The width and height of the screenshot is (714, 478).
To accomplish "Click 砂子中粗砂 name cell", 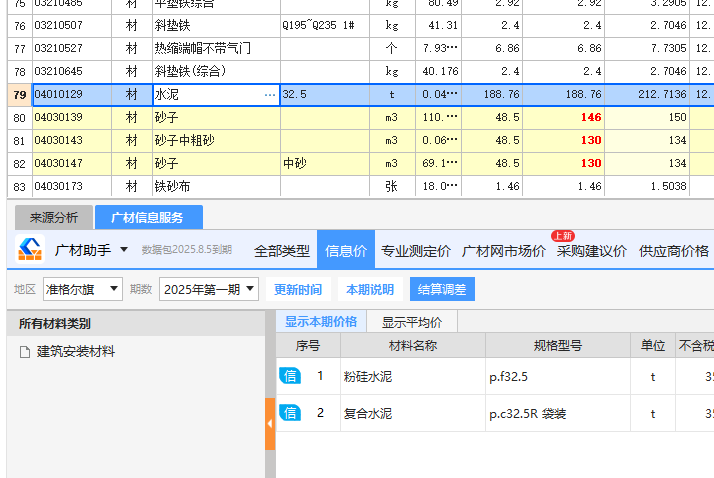I will [216, 141].
